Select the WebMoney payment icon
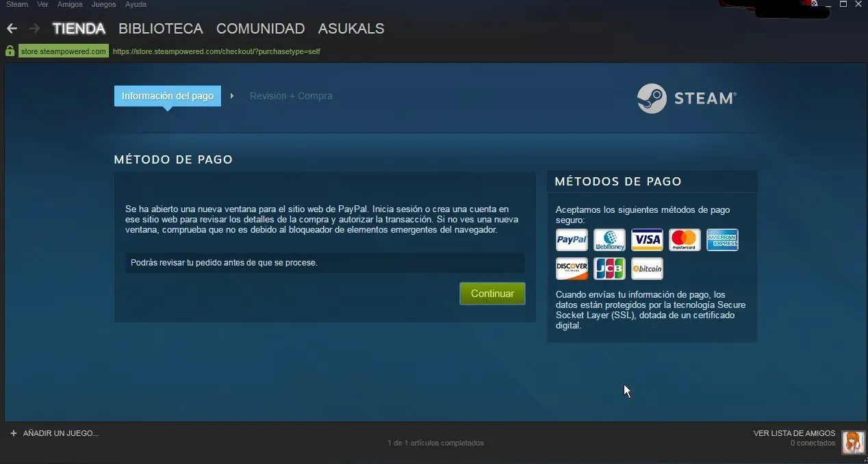The width and height of the screenshot is (868, 464). pos(609,240)
